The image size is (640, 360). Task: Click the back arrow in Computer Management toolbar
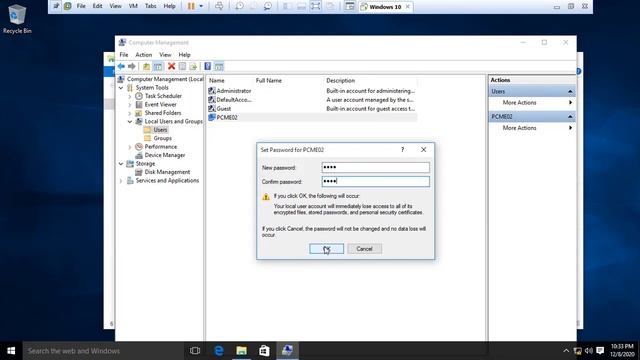121,66
